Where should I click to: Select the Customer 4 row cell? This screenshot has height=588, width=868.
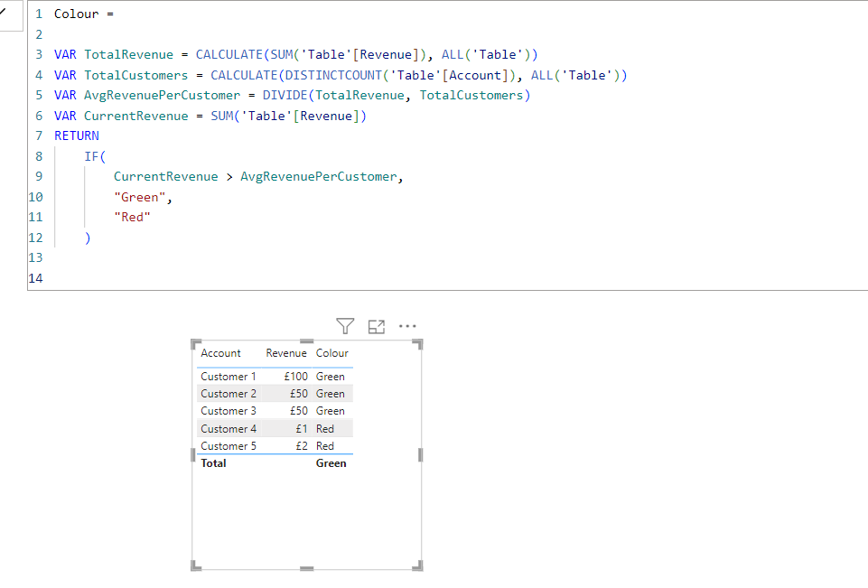pyautogui.click(x=229, y=428)
